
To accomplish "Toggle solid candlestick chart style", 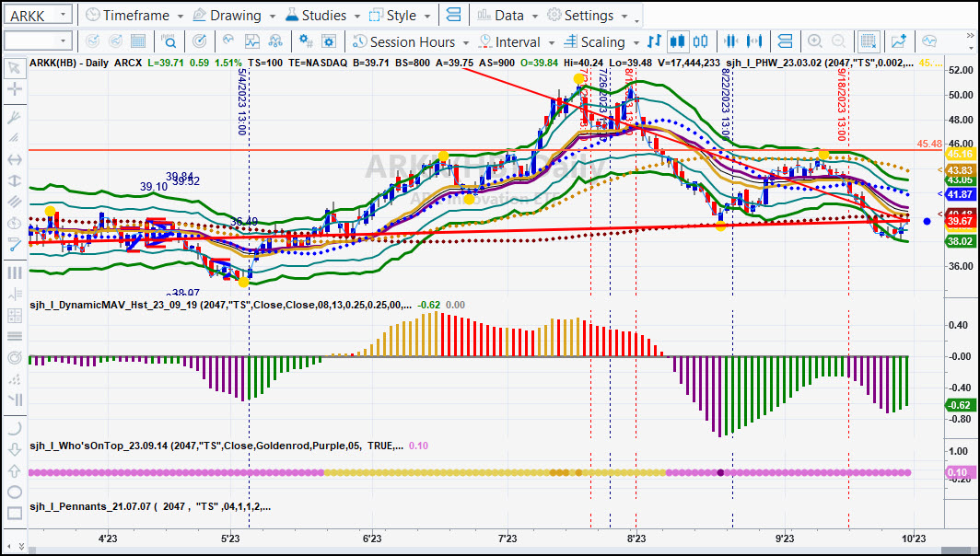I will [x=677, y=41].
